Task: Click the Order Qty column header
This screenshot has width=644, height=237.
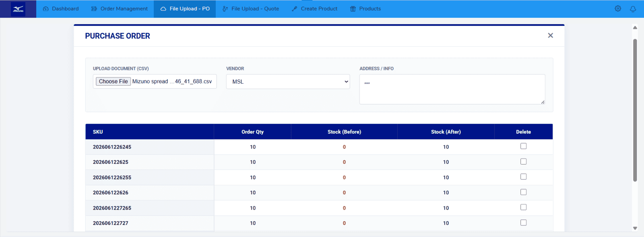Action: click(x=252, y=132)
